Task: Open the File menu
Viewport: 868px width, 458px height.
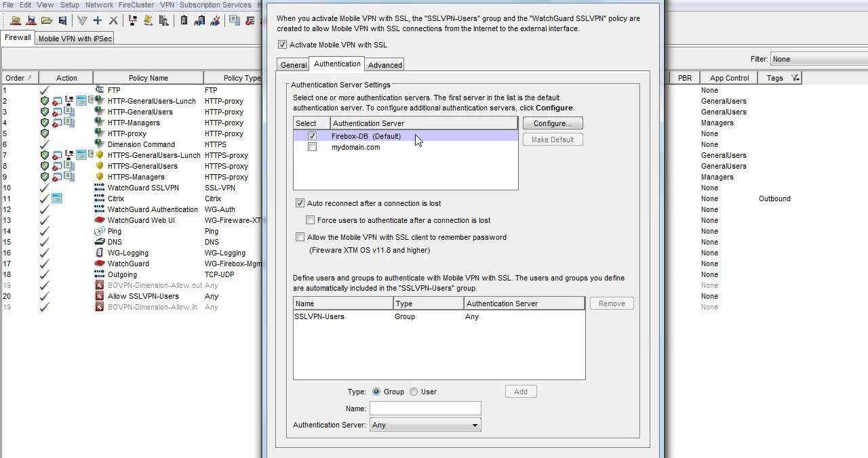Action: pos(7,5)
